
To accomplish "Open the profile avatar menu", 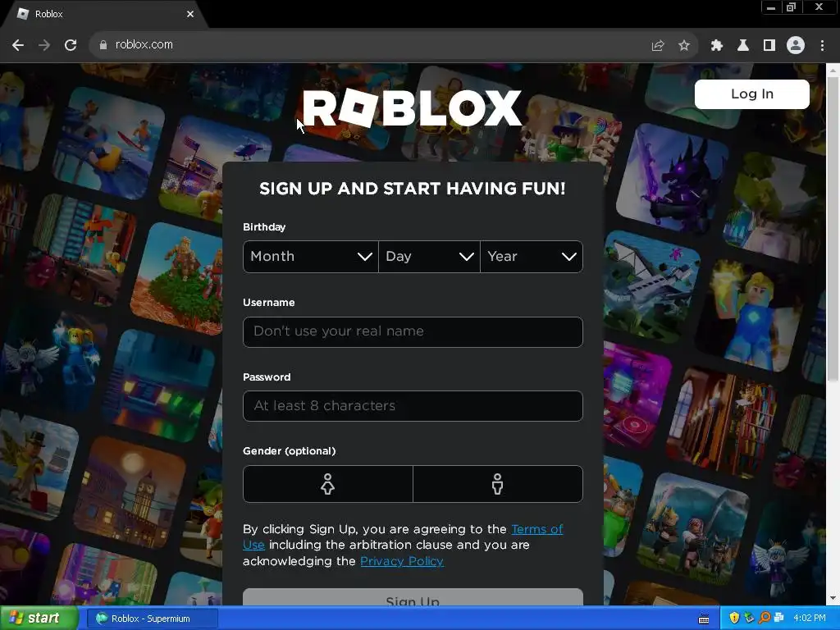I will click(x=796, y=46).
